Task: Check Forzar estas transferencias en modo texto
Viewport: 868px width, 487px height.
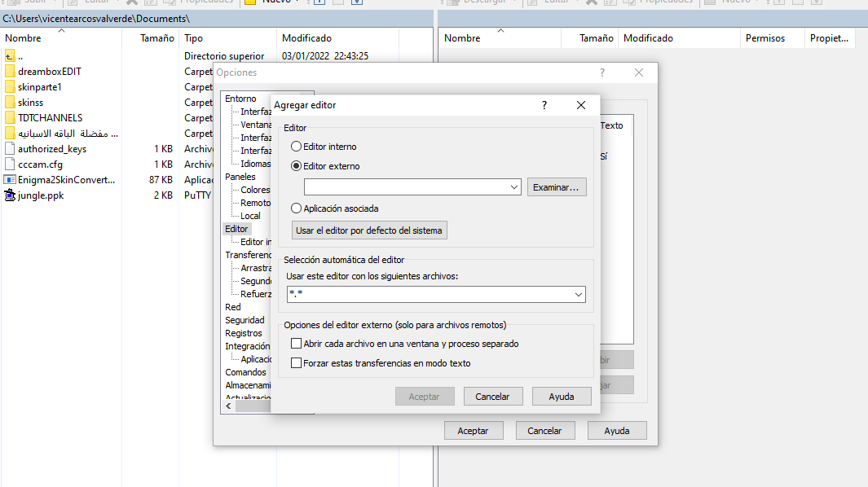Action: point(297,363)
